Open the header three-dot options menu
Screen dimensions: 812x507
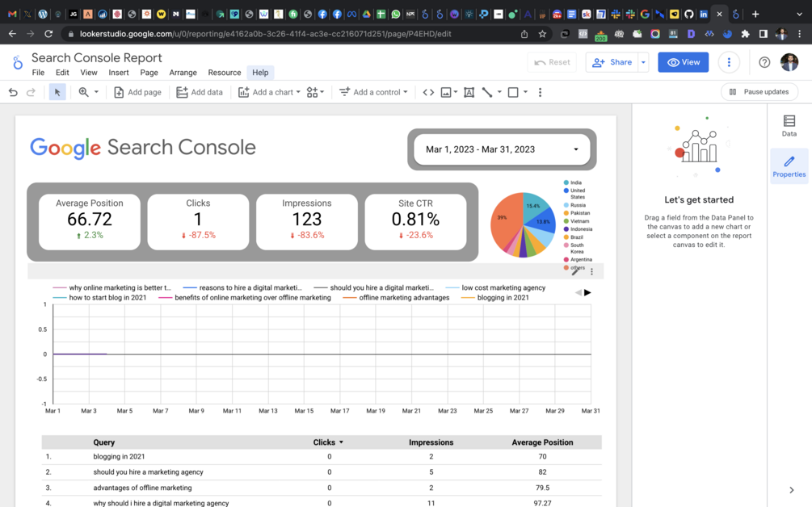pyautogui.click(x=729, y=62)
